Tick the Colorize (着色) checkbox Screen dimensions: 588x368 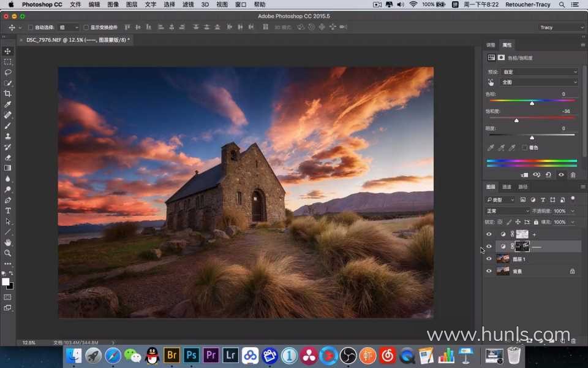[524, 148]
